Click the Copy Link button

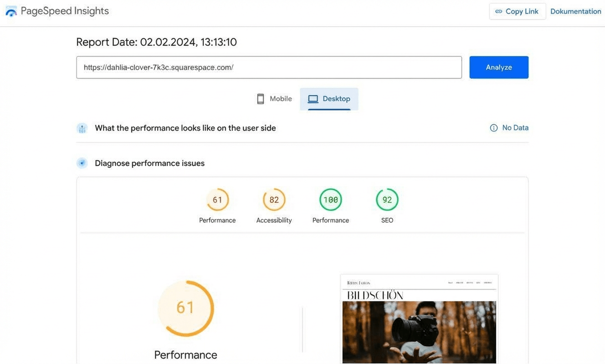tap(517, 11)
